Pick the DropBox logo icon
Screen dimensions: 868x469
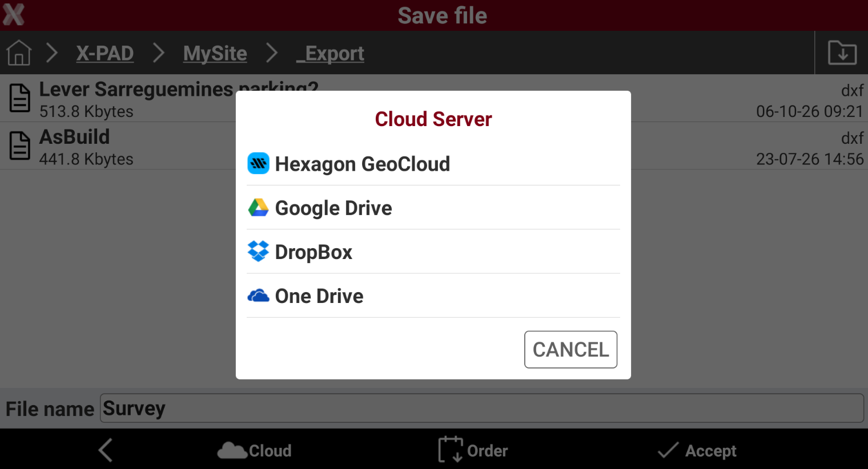pos(258,251)
